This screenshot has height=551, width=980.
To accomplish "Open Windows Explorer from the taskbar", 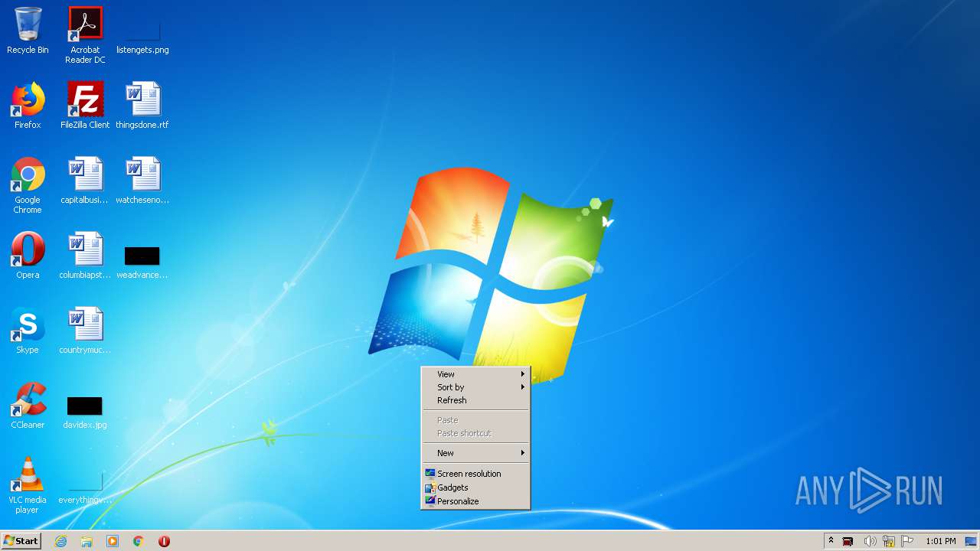I will 87,541.
